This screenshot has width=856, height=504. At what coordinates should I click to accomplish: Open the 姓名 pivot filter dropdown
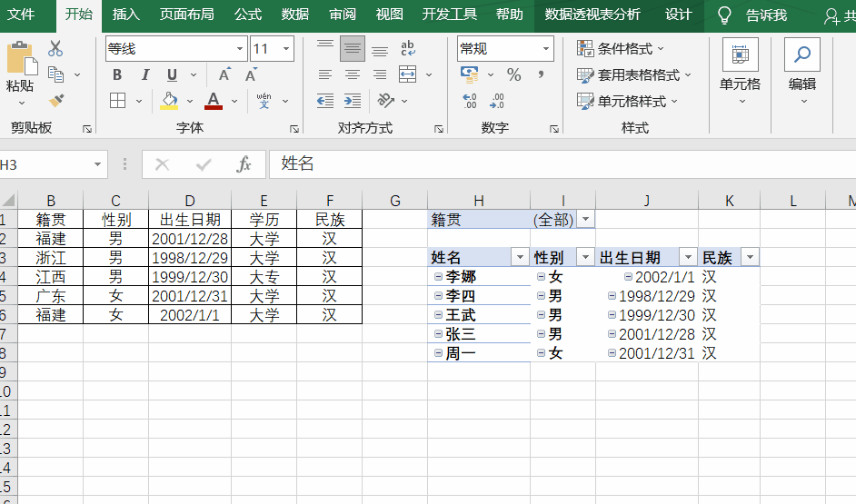520,257
